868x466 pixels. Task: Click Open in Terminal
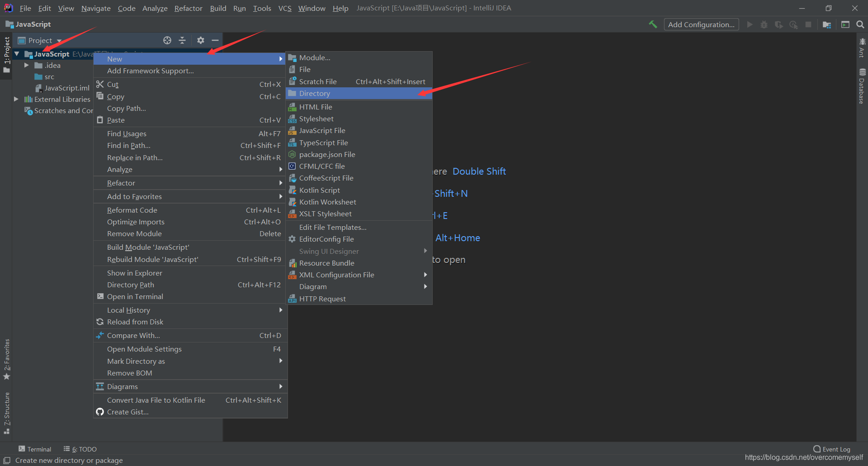190,296
